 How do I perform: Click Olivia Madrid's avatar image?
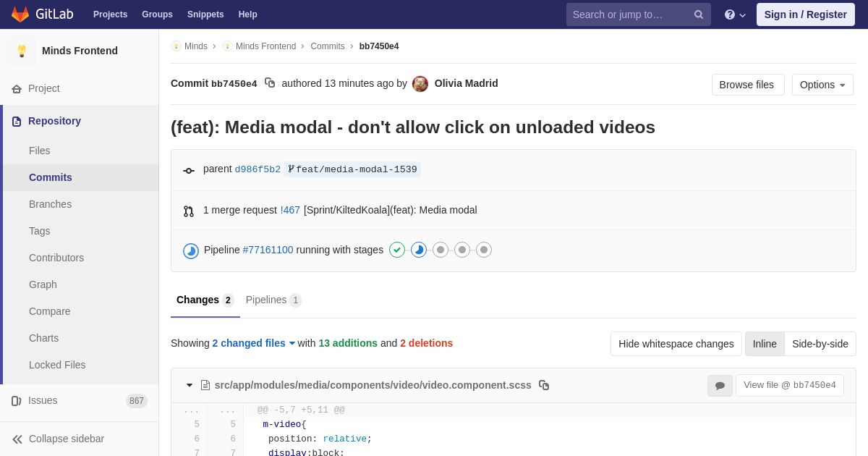(x=420, y=84)
